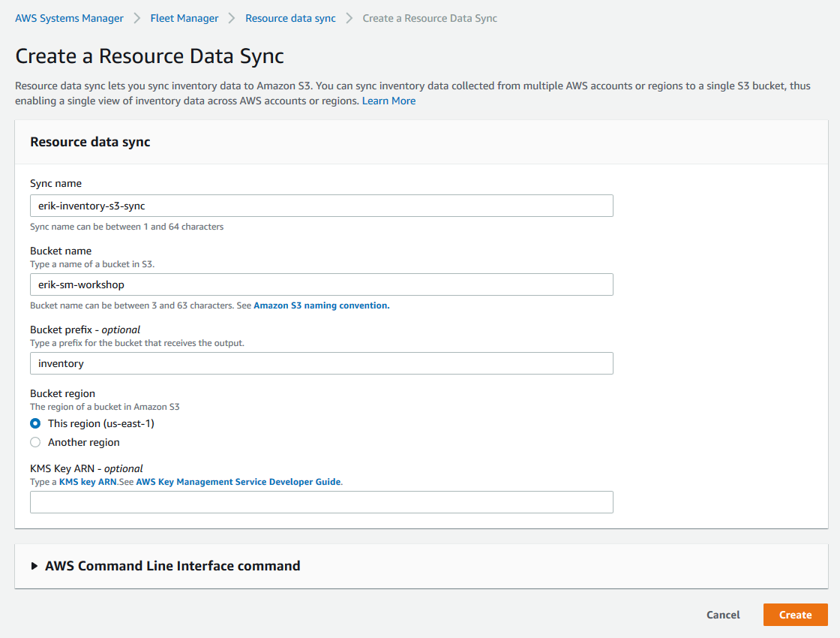The image size is (840, 638).
Task: Open the Learn More link
Action: 388,101
